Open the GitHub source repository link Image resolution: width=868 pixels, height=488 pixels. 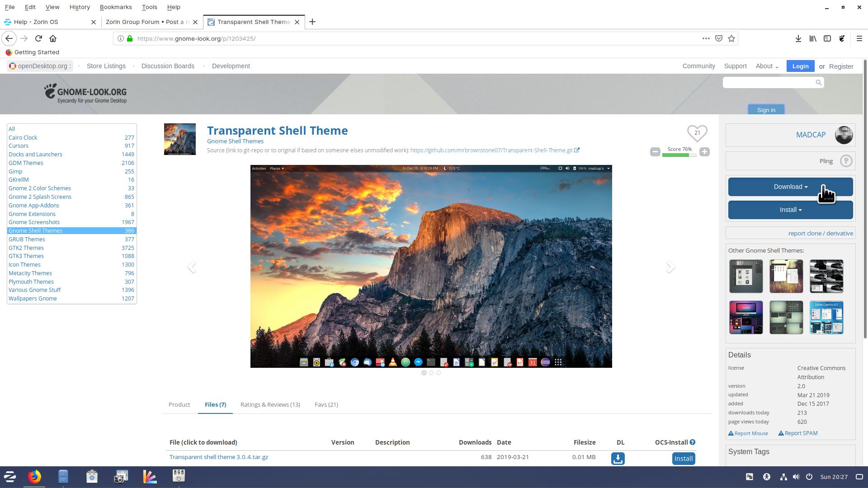click(x=491, y=150)
